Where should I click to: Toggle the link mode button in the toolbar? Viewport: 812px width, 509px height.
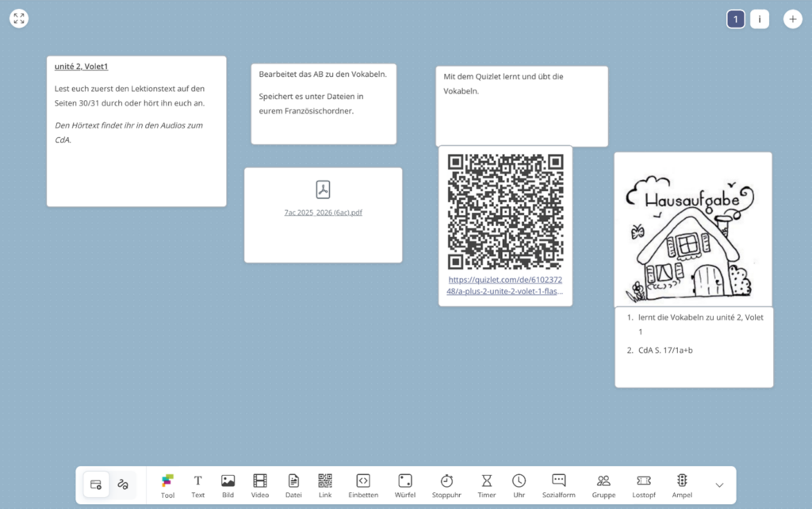click(123, 484)
